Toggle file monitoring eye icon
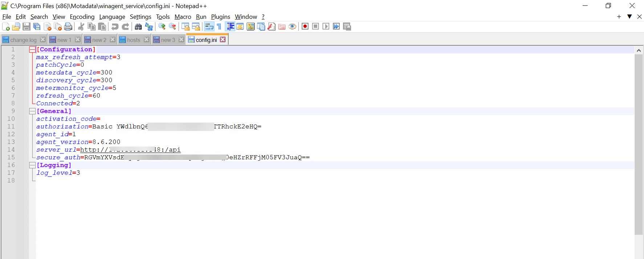This screenshot has width=644, height=259. pyautogui.click(x=292, y=26)
